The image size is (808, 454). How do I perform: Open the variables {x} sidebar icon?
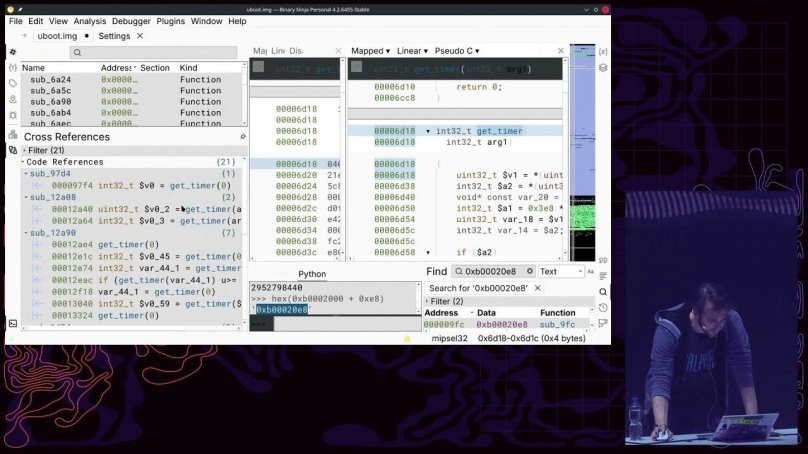tap(603, 52)
